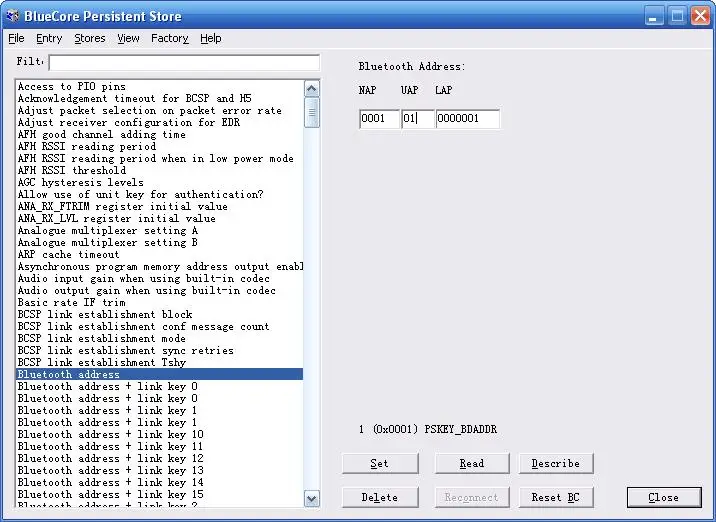Select 'BCSP link establishment conf message count'
The width and height of the screenshot is (716, 522).
pyautogui.click(x=159, y=326)
